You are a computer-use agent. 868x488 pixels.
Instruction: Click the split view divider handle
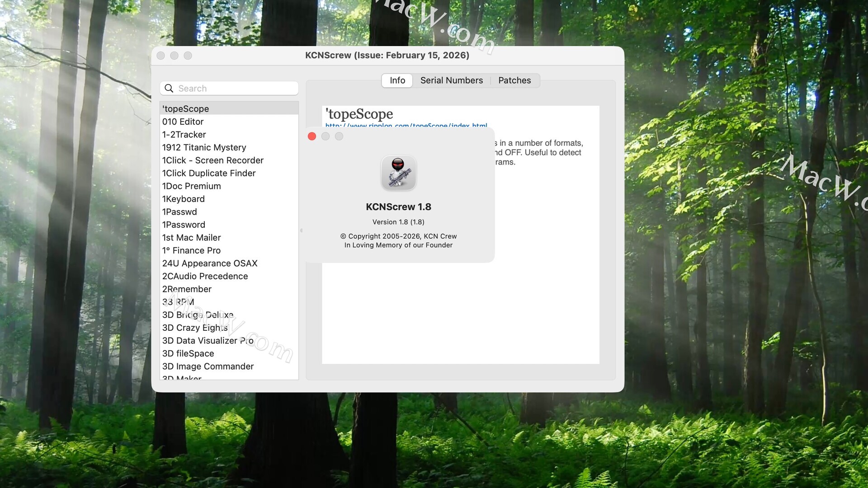coord(302,230)
